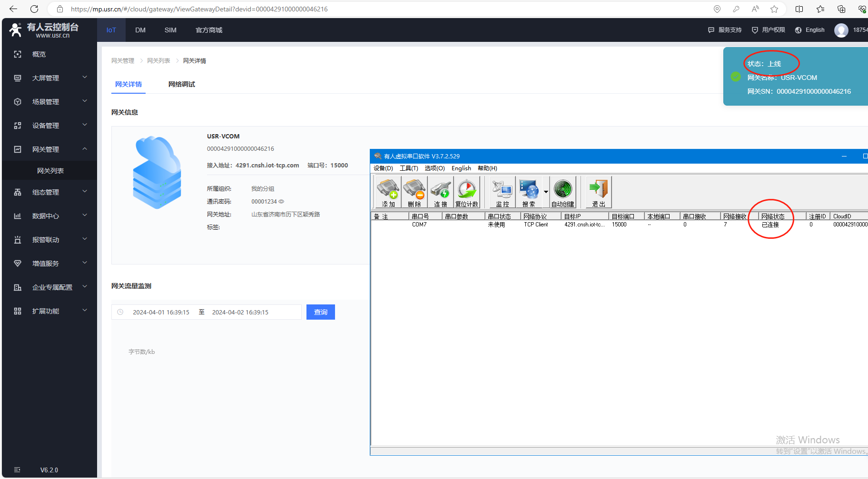
Task: Click the 目标IP column header
Action: coord(585,216)
